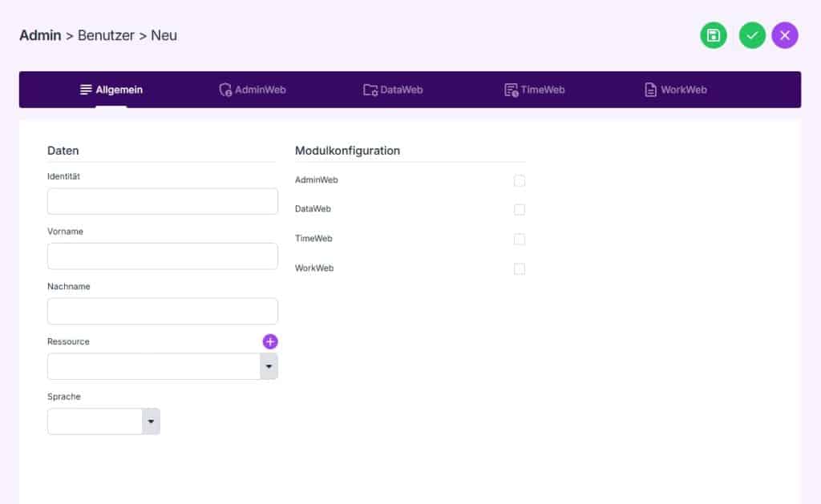The image size is (821, 504).
Task: Switch to the Allgemein tab label
Action: (119, 90)
